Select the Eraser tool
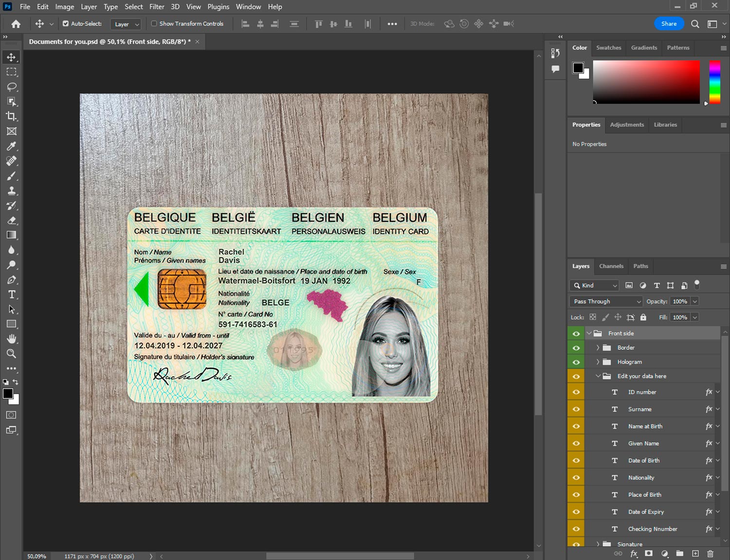730x560 pixels. point(12,220)
